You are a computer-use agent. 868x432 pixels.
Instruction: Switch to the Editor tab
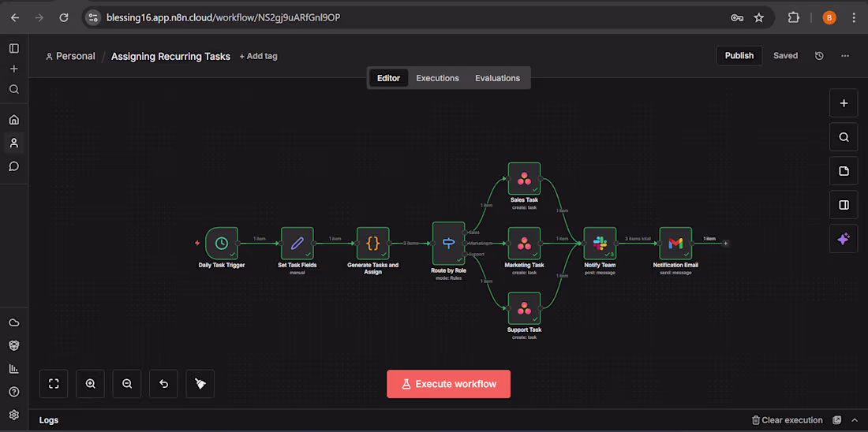[x=388, y=78]
